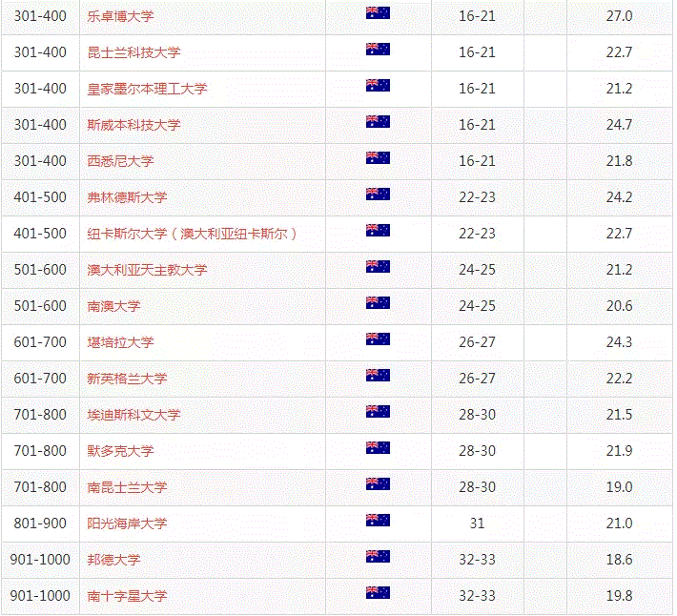Open the 昆士兰科技大学 university link

pyautogui.click(x=133, y=52)
